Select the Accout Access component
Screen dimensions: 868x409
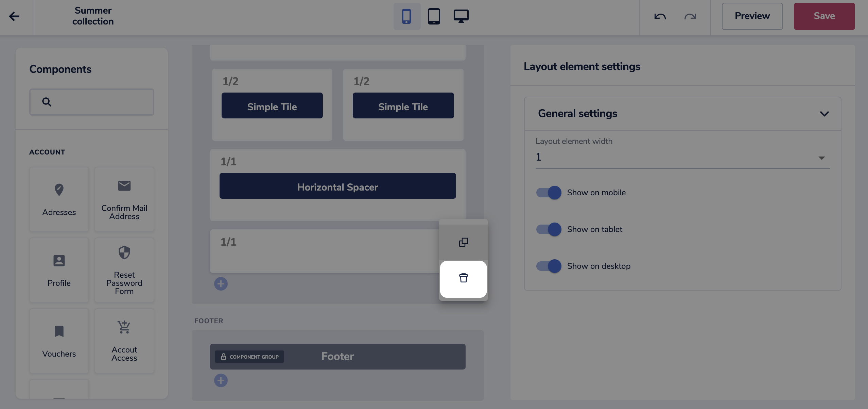(124, 341)
